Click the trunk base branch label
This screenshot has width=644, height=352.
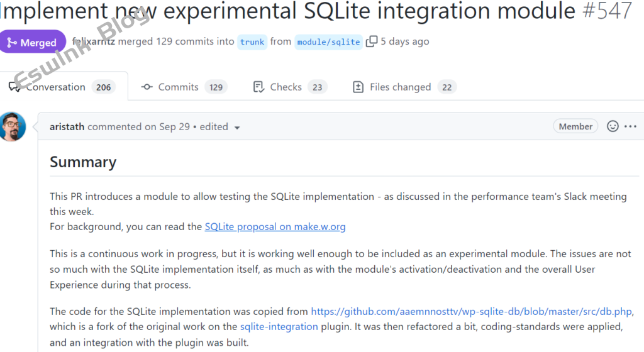pos(252,42)
